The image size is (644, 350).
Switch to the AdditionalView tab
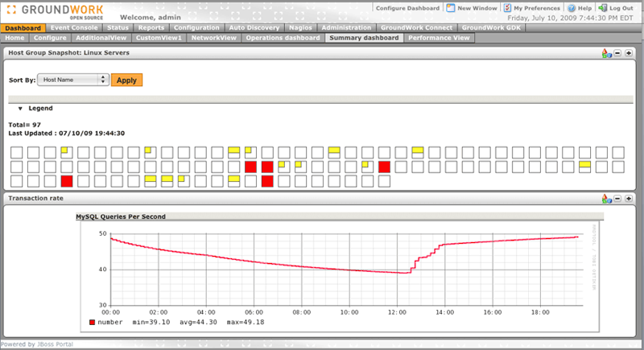[101, 38]
